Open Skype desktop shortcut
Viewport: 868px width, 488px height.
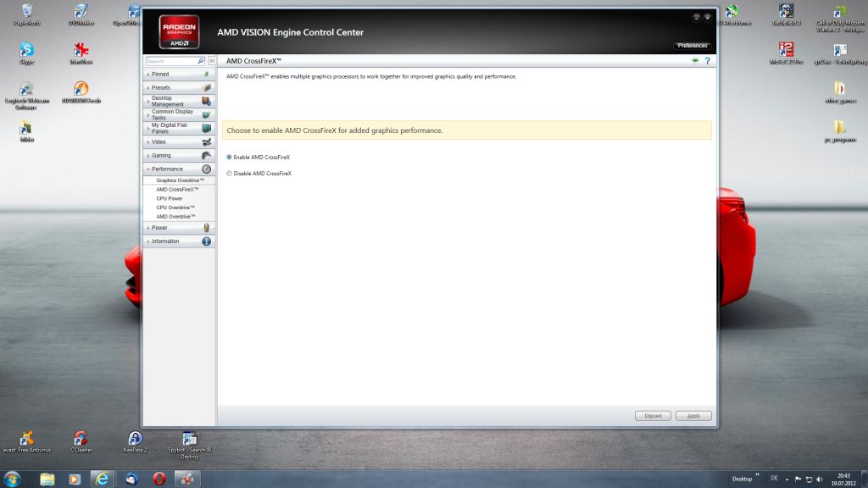pyautogui.click(x=26, y=53)
